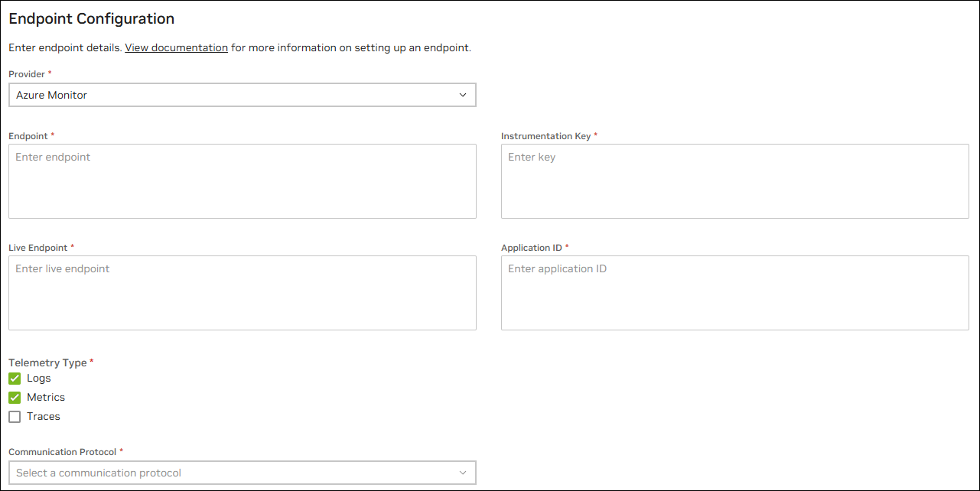Click the Instrumentation Key field label

click(x=546, y=136)
